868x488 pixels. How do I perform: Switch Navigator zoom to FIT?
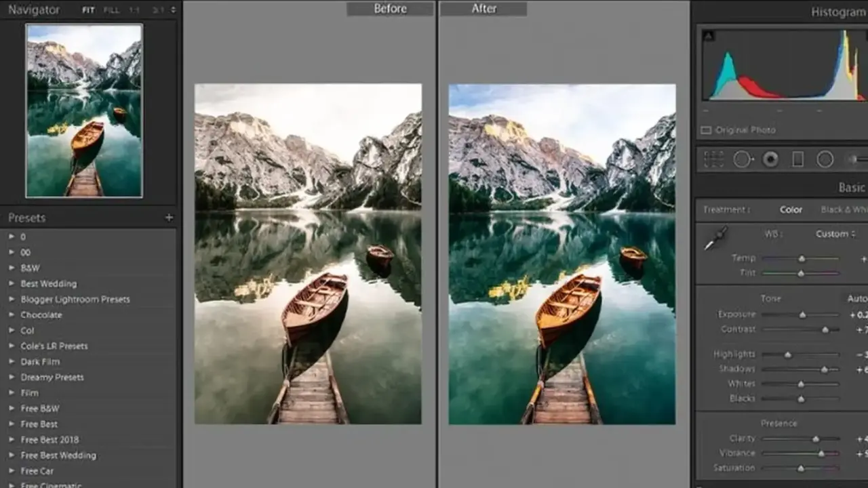click(88, 10)
